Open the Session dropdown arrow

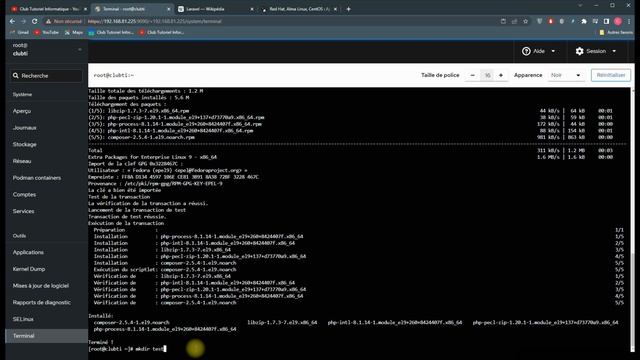[x=614, y=51]
